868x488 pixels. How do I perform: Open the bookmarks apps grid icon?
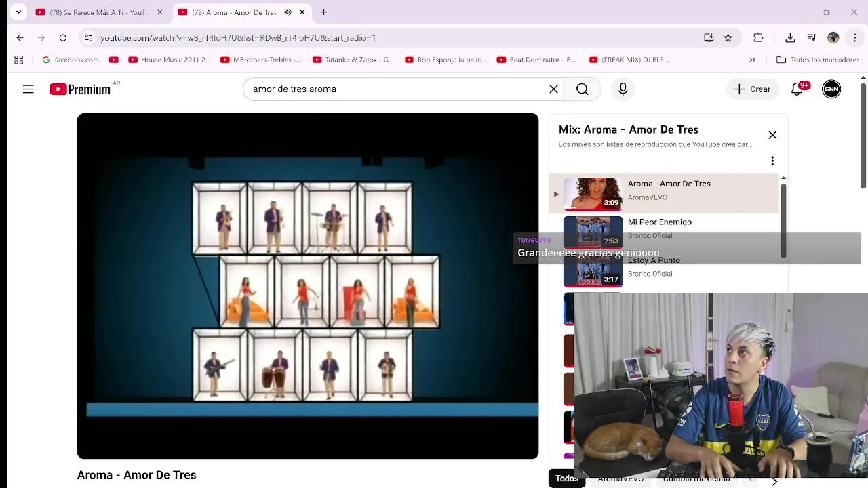[x=19, y=60]
